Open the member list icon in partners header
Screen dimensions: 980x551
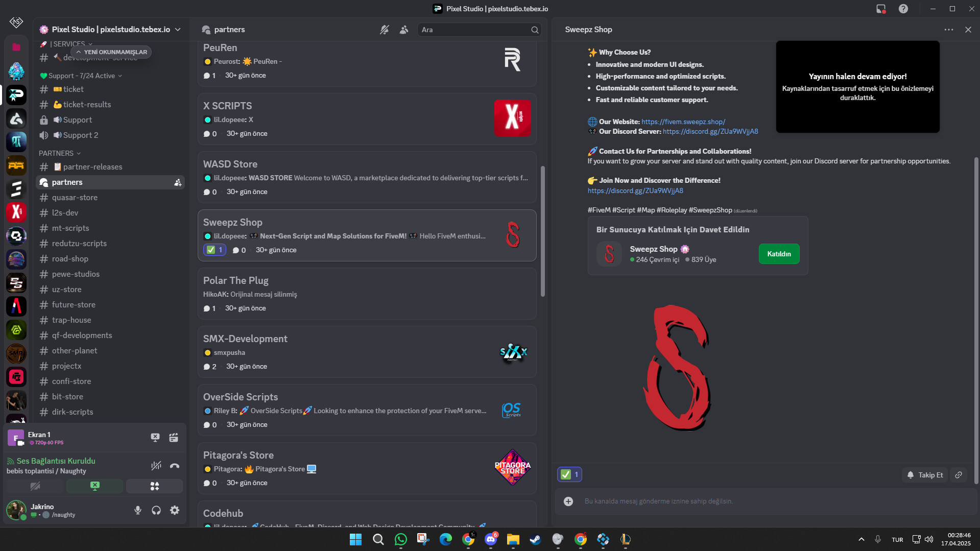point(404,30)
